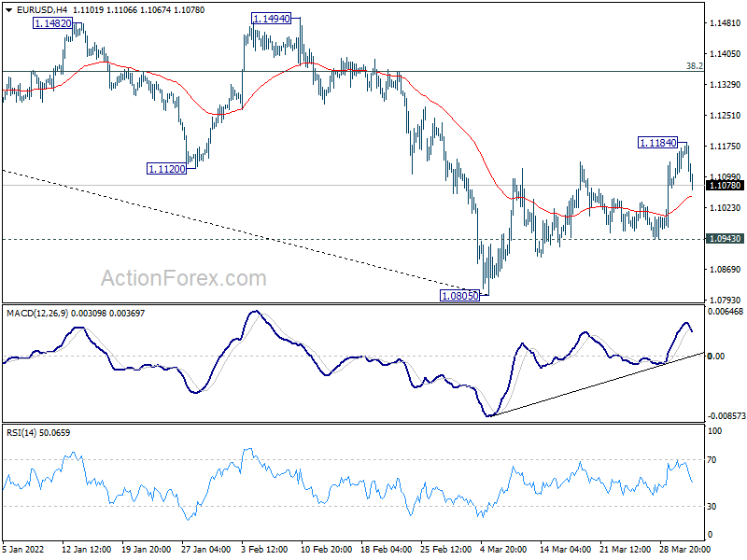
Task: Click the 1.11750 price axis value
Action: click(x=726, y=147)
